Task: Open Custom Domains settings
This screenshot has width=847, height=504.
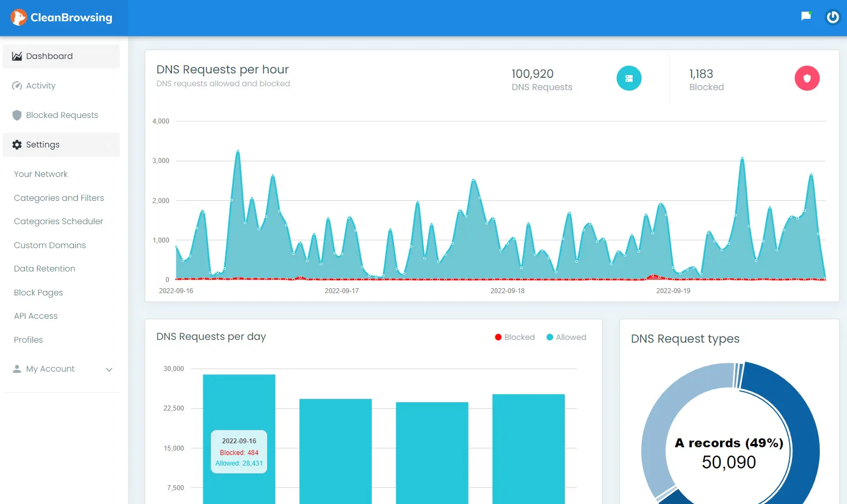Action: (x=50, y=245)
